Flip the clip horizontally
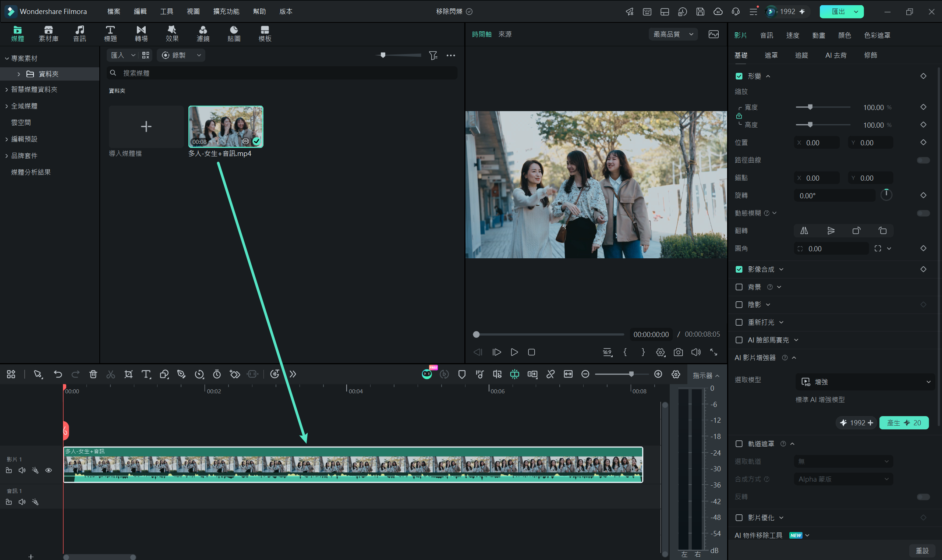Screen dimensions: 942x560 804,231
